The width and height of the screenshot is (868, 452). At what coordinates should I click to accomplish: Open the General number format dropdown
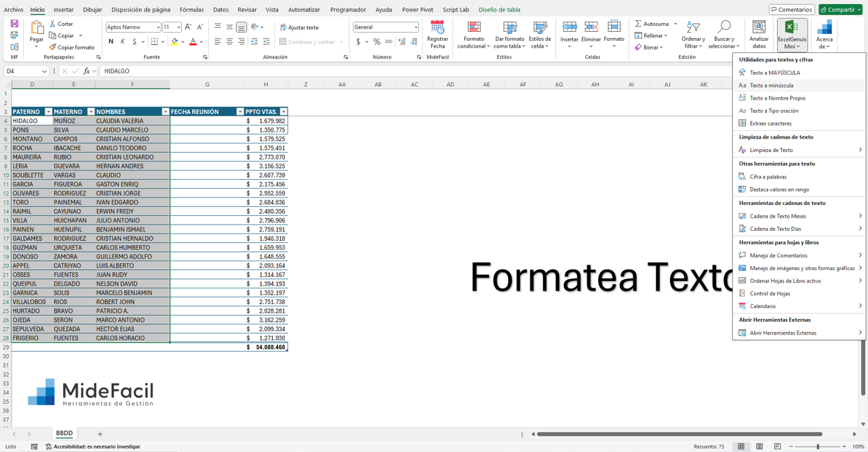pyautogui.click(x=416, y=27)
